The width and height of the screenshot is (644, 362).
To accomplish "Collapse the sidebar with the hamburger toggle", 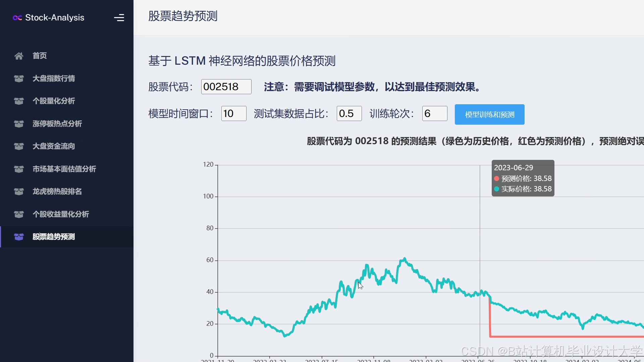I will 119,18.
